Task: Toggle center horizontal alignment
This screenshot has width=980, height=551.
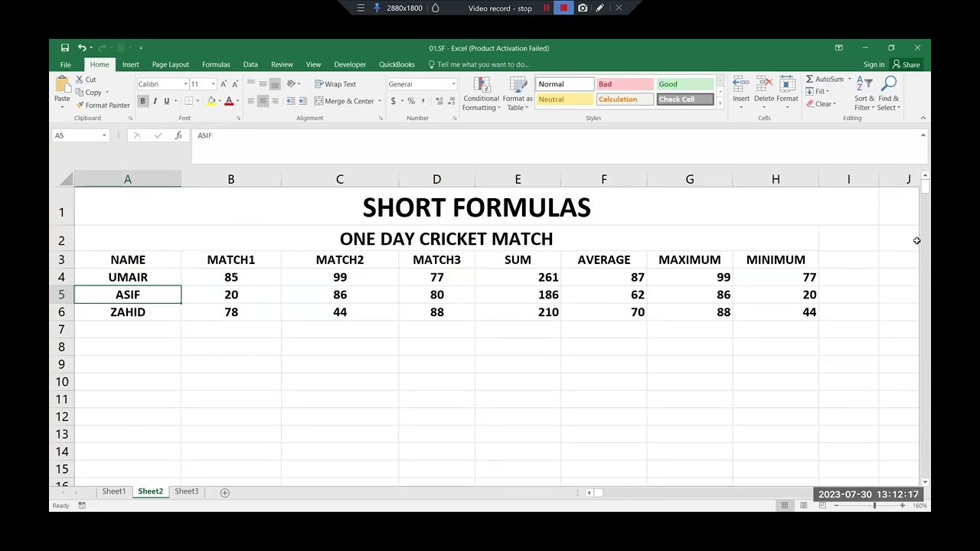Action: [263, 101]
